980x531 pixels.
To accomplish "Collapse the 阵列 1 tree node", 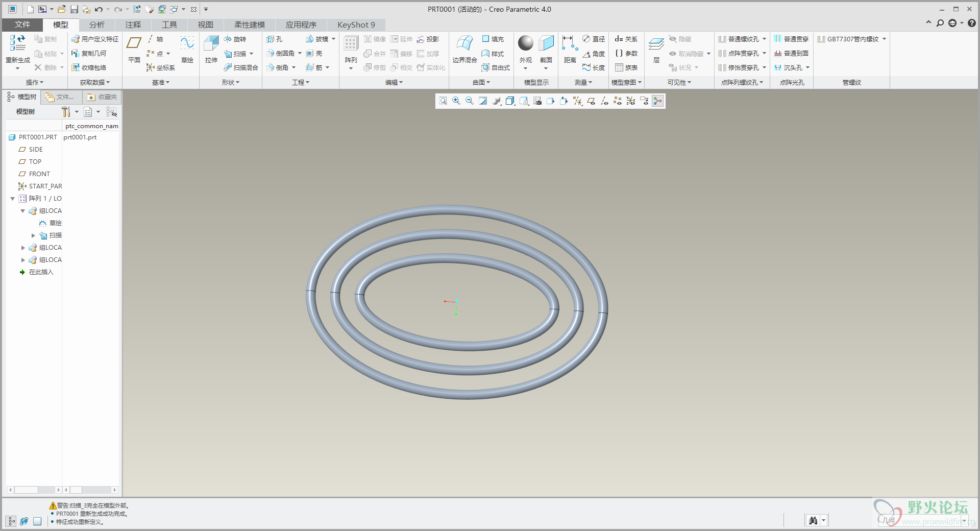I will click(x=13, y=199).
